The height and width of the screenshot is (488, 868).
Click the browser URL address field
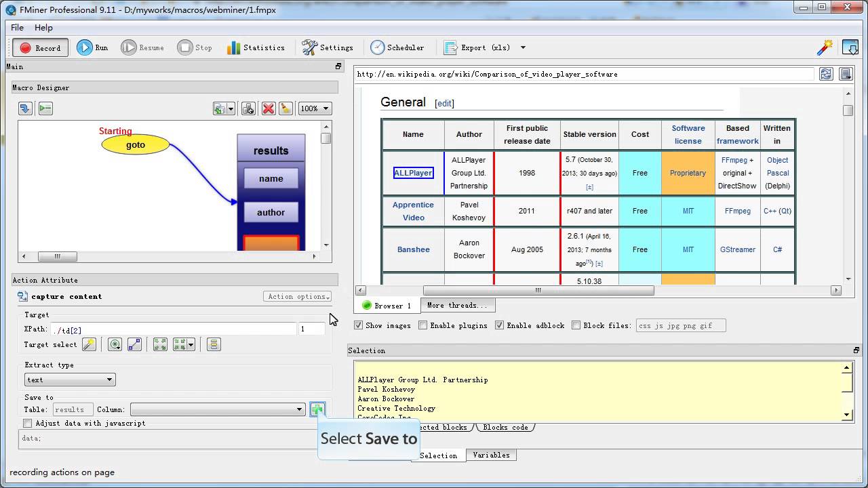click(x=584, y=74)
